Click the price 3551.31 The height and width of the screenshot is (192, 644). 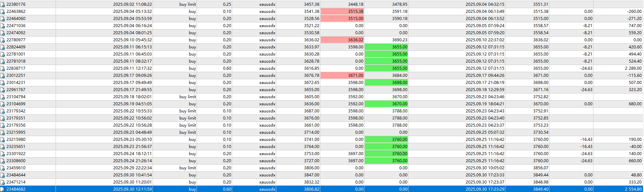[541, 4]
